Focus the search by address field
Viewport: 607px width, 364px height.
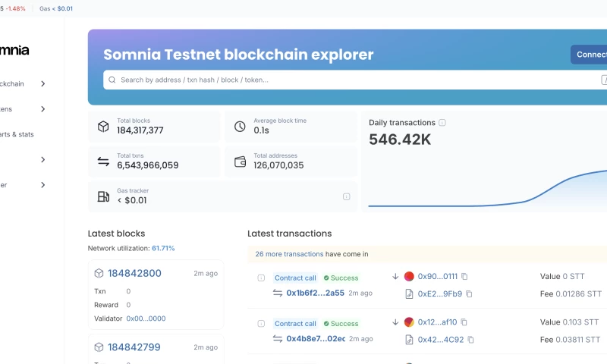355,80
